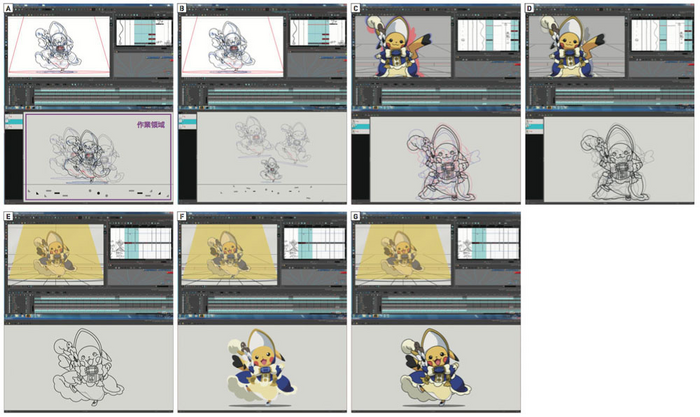Screen dimensions: 700x417
Task: Select the cyan highlighted layer row in panel A
Action: [x=14, y=121]
